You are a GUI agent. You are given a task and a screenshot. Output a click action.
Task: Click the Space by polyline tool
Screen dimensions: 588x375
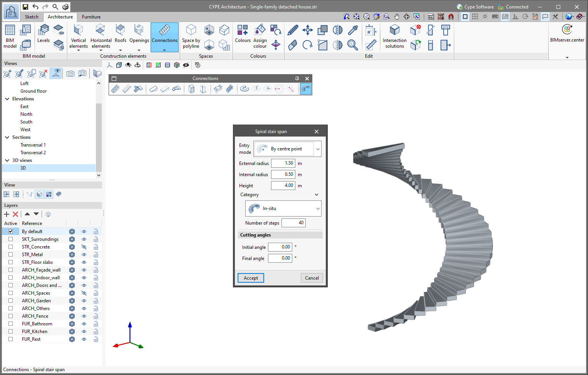191,37
